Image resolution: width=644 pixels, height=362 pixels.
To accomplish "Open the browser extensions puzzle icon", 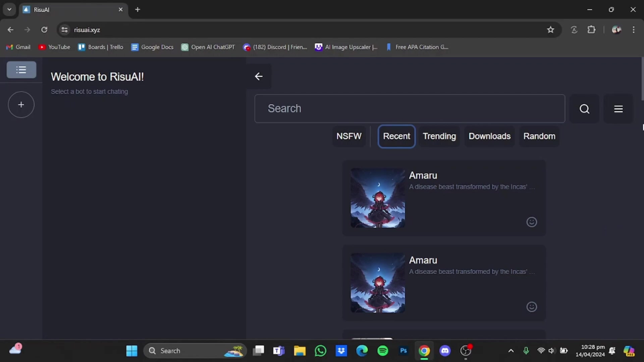I will [591, 30].
